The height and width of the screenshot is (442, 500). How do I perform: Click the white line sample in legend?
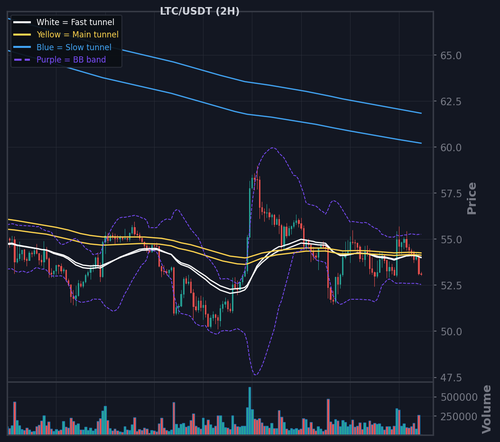(22, 22)
